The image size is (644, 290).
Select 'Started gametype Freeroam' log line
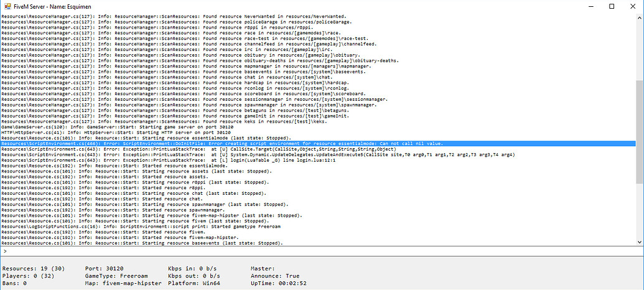pos(141,227)
